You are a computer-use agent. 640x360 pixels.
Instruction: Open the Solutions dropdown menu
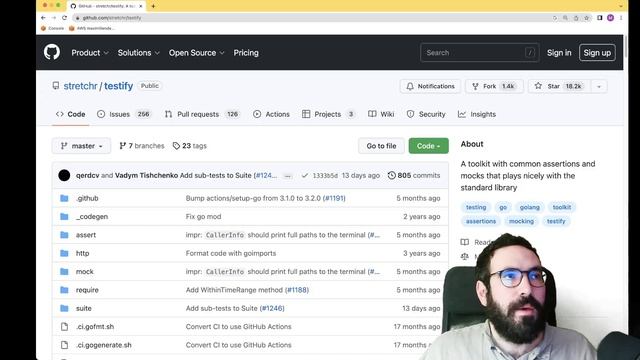click(138, 53)
